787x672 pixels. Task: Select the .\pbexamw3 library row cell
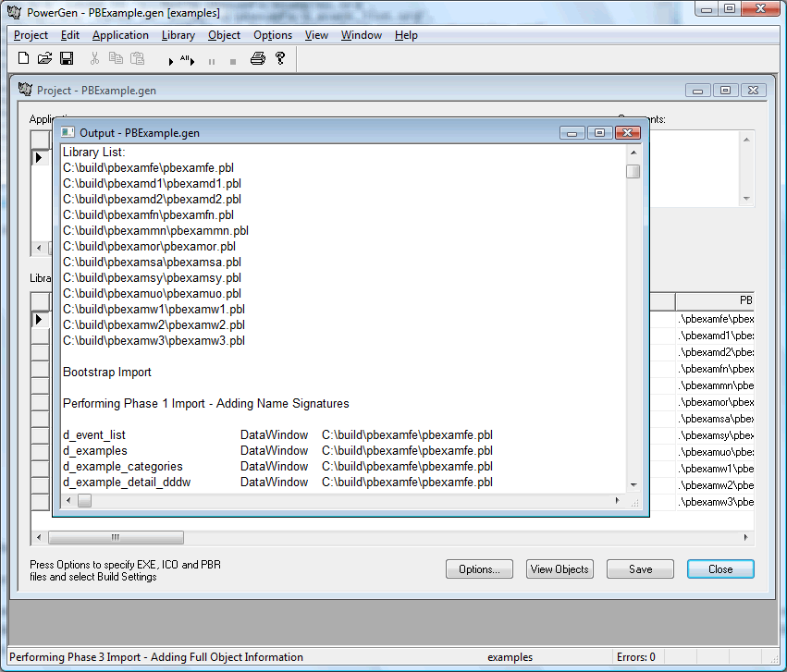pos(715,502)
